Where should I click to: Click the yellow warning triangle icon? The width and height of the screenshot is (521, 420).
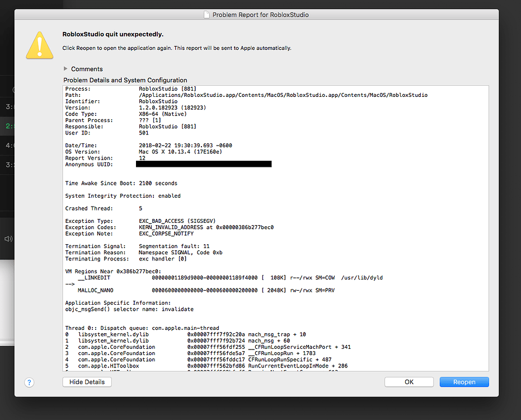click(40, 45)
